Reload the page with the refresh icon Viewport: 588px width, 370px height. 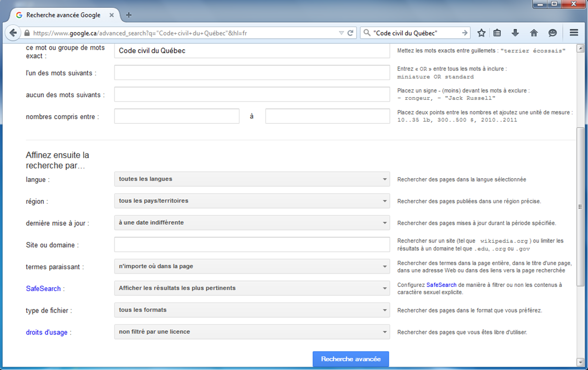click(x=351, y=33)
